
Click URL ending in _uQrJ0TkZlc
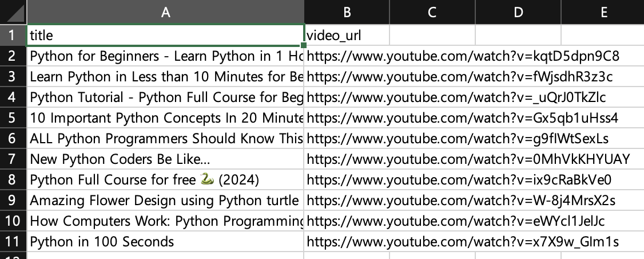pyautogui.click(x=456, y=97)
